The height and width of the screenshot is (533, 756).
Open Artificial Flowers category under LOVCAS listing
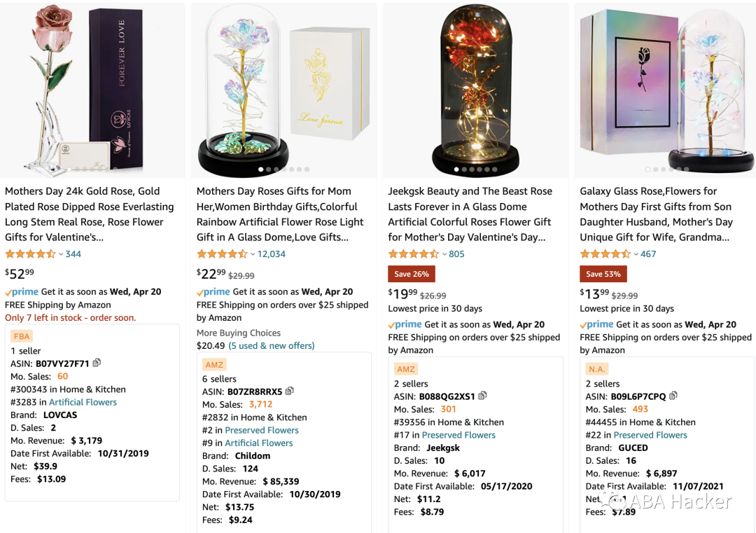point(83,402)
